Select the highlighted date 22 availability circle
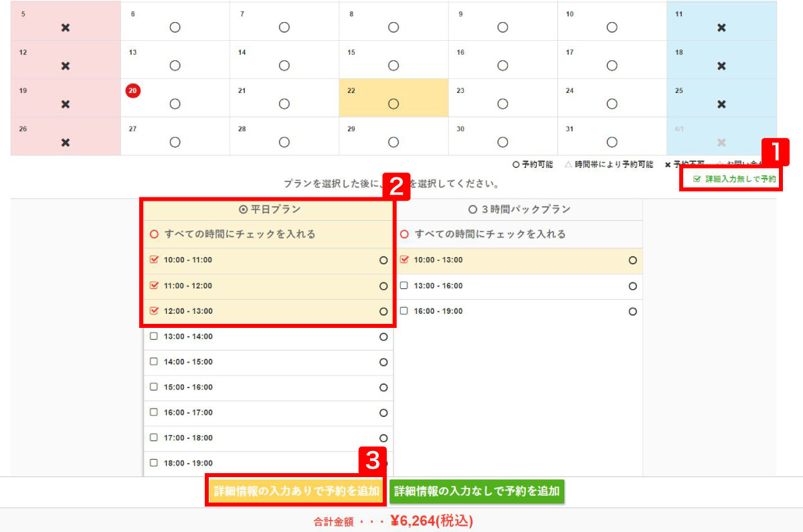 pyautogui.click(x=393, y=104)
